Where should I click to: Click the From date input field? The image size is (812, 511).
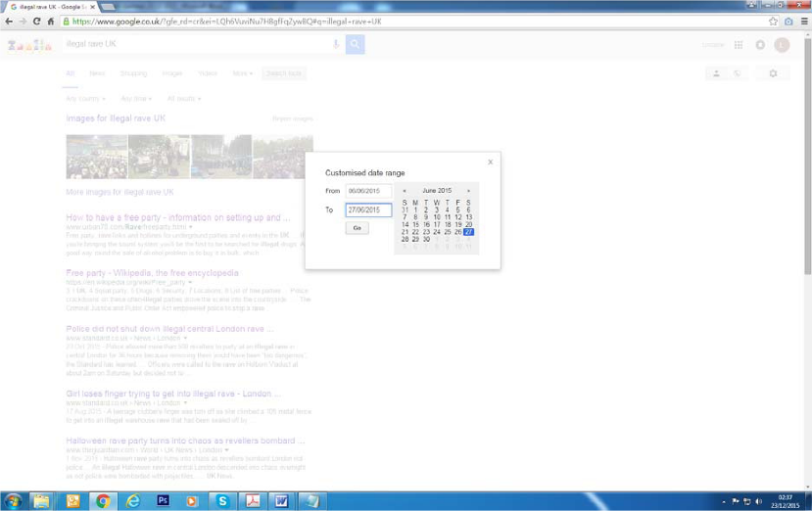368,191
